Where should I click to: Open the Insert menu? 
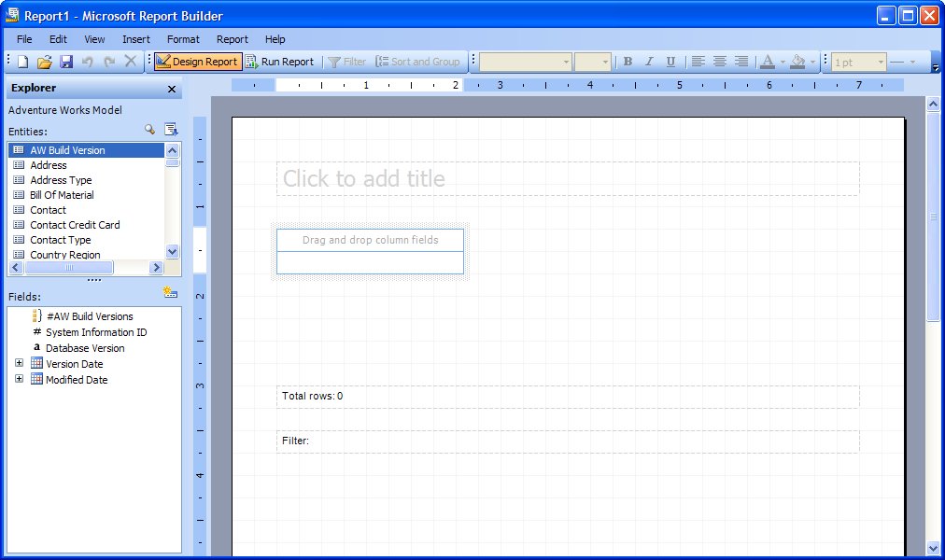pyautogui.click(x=135, y=39)
